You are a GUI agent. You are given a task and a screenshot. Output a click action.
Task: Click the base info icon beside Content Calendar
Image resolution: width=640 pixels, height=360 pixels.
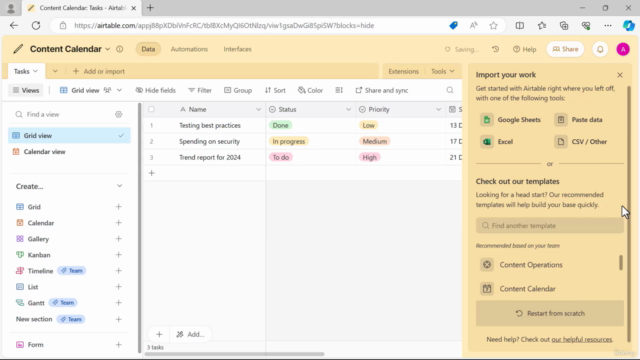click(120, 49)
